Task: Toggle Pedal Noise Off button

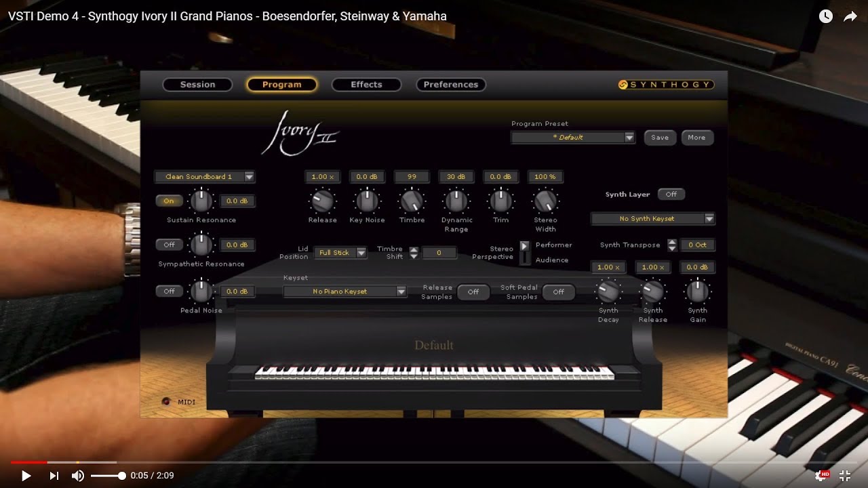Action: click(169, 291)
